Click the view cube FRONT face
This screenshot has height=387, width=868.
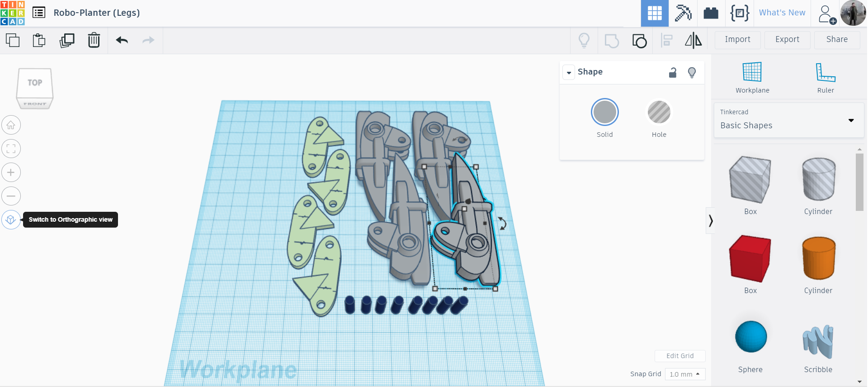35,104
